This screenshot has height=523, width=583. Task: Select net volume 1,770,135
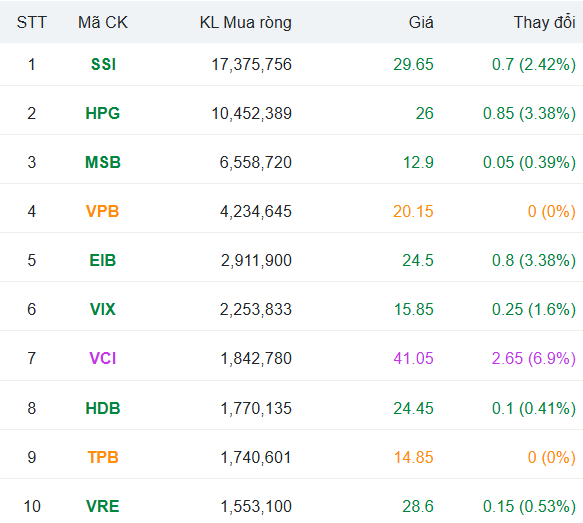pos(256,408)
